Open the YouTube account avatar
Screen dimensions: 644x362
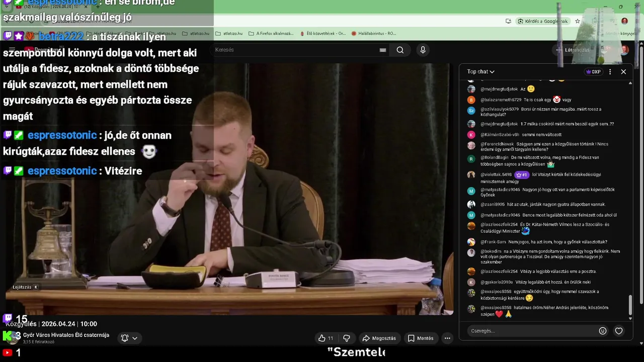(624, 50)
